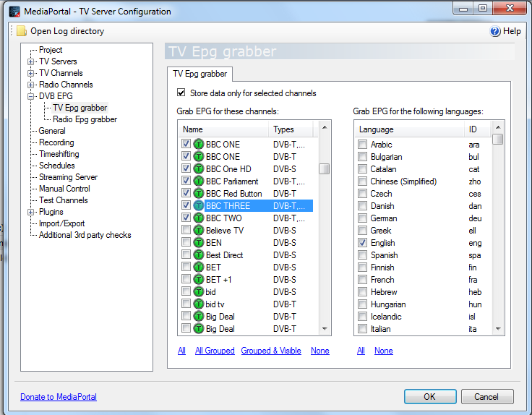Viewport: 532px width, 415px height.
Task: Click the green icon beside BET +1
Action: [x=198, y=280]
